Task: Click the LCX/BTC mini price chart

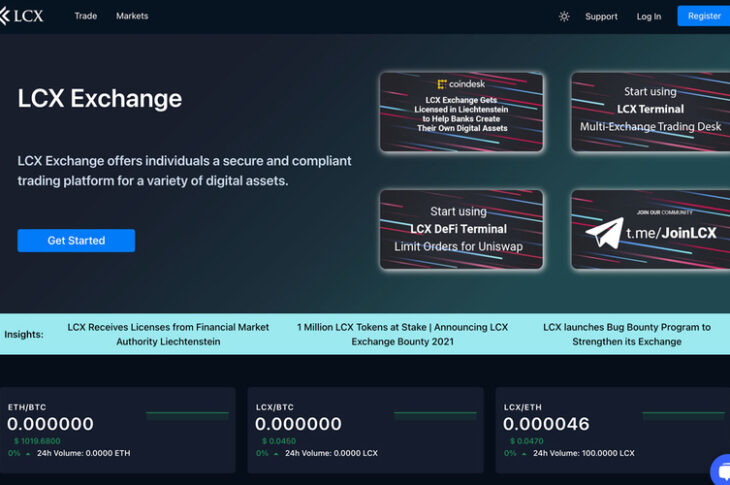Action: (435, 416)
